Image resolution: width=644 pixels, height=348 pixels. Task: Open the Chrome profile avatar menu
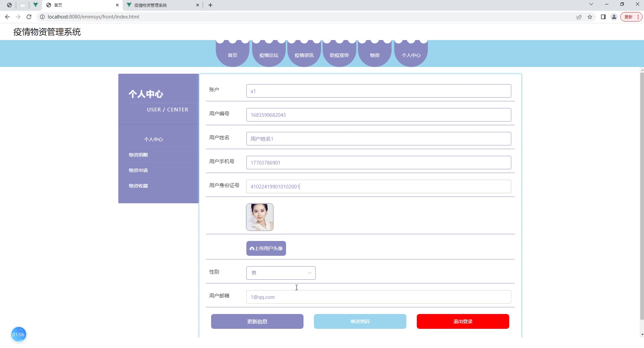click(x=614, y=17)
